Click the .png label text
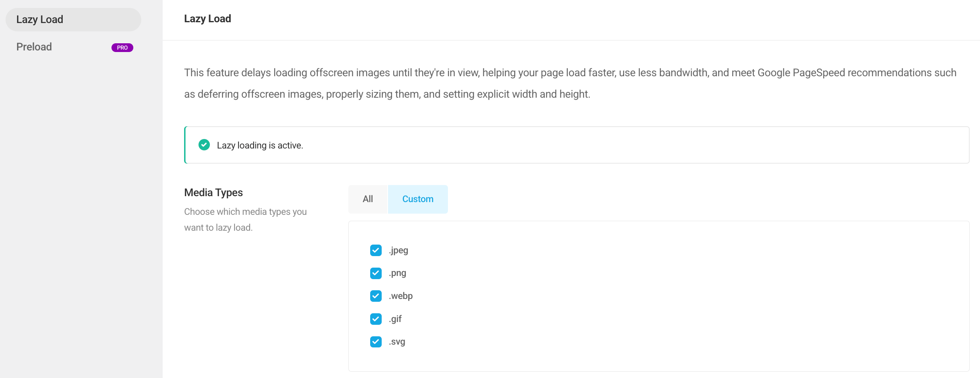 [x=398, y=273]
